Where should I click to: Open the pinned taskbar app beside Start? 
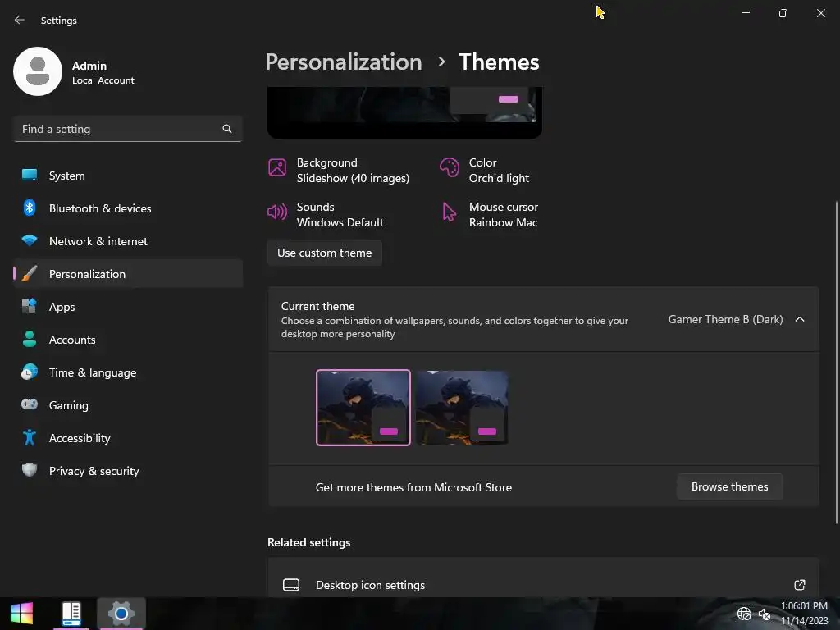coord(71,614)
